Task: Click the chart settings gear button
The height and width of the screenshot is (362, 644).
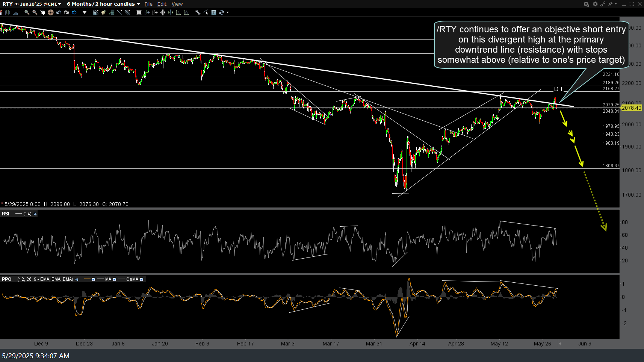Action: (x=595, y=4)
